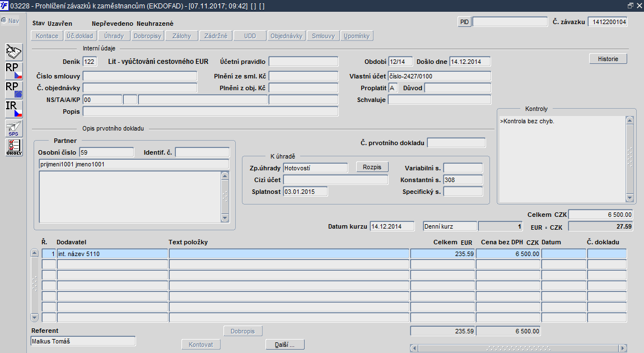Click Celkem EUR cell 235.59 in row 1
644x353 pixels.
click(442, 254)
